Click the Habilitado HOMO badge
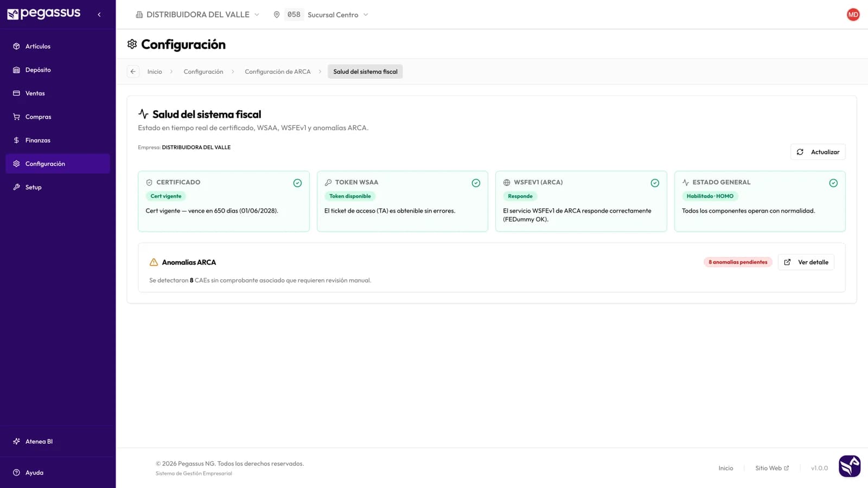Viewport: 868px width, 488px height. pos(710,196)
